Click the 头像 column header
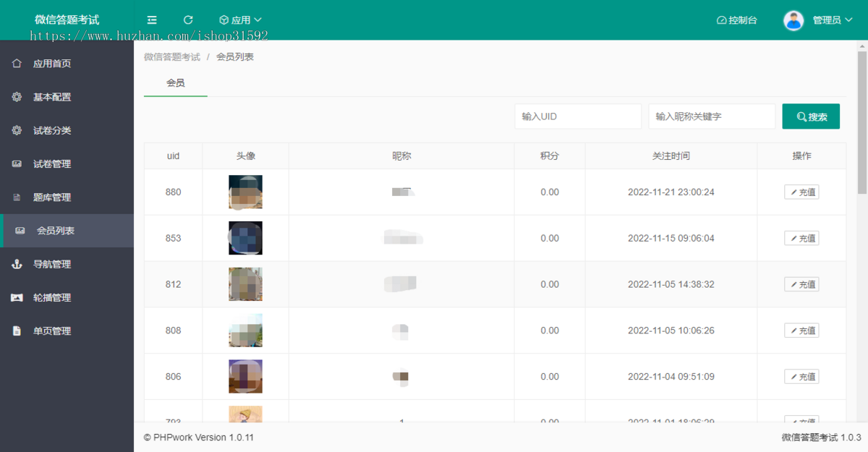 click(x=246, y=155)
